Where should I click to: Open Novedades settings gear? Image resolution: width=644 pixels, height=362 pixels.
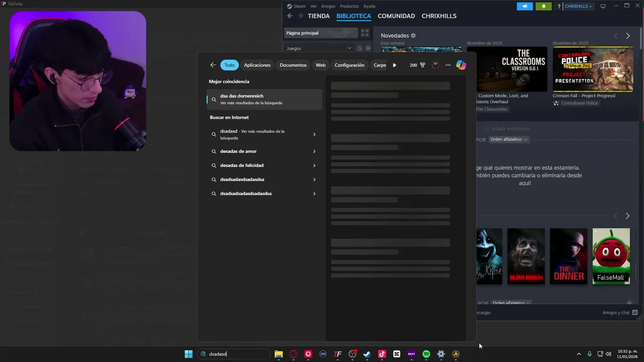tap(413, 36)
